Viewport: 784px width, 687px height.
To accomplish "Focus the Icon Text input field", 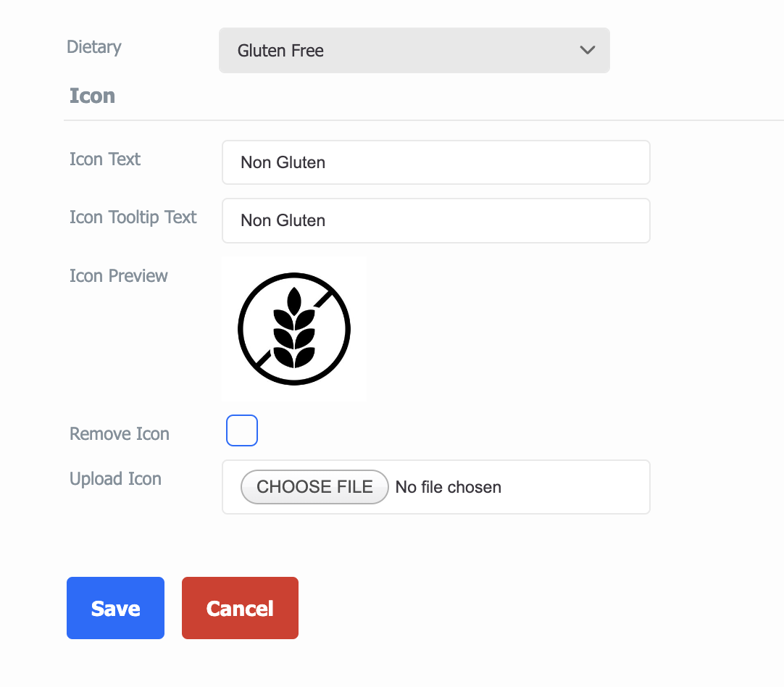I will (436, 162).
